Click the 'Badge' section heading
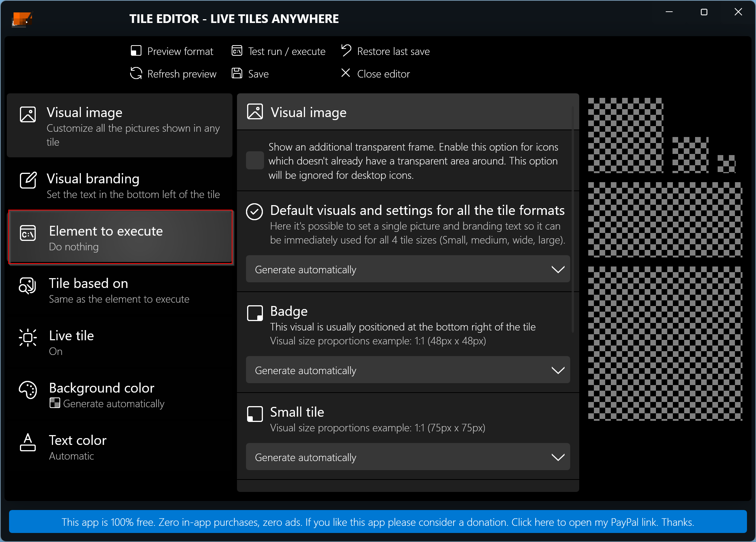Screen dimensions: 756x542 tap(289, 311)
